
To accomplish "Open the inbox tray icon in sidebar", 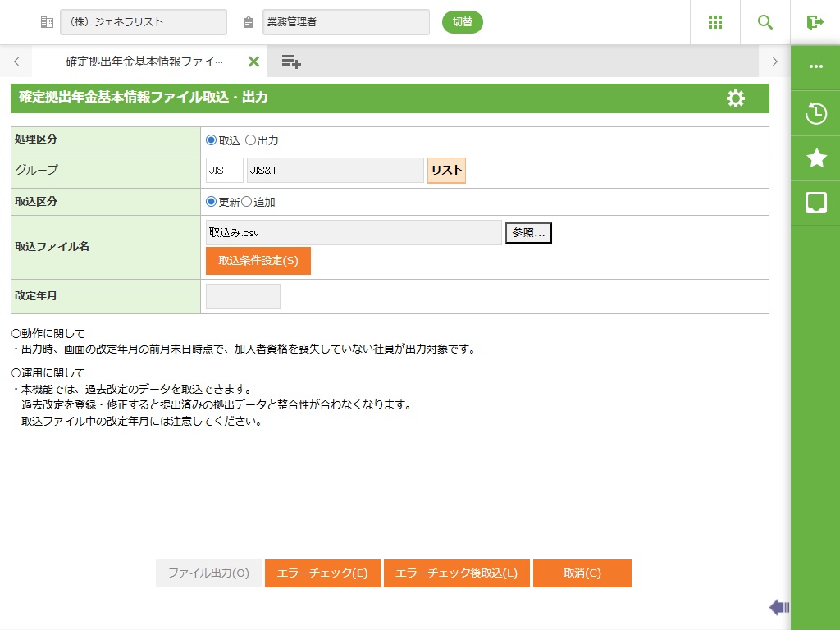I will click(815, 203).
